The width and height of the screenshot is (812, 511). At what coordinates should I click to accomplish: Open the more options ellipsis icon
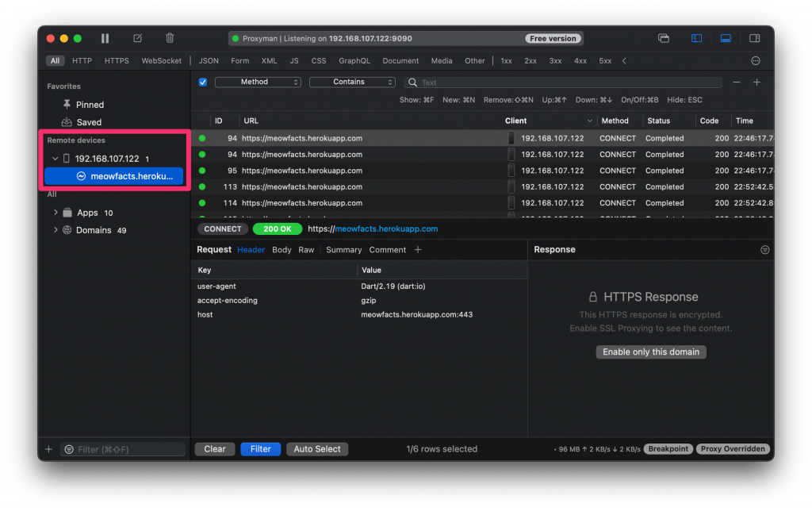click(x=756, y=60)
